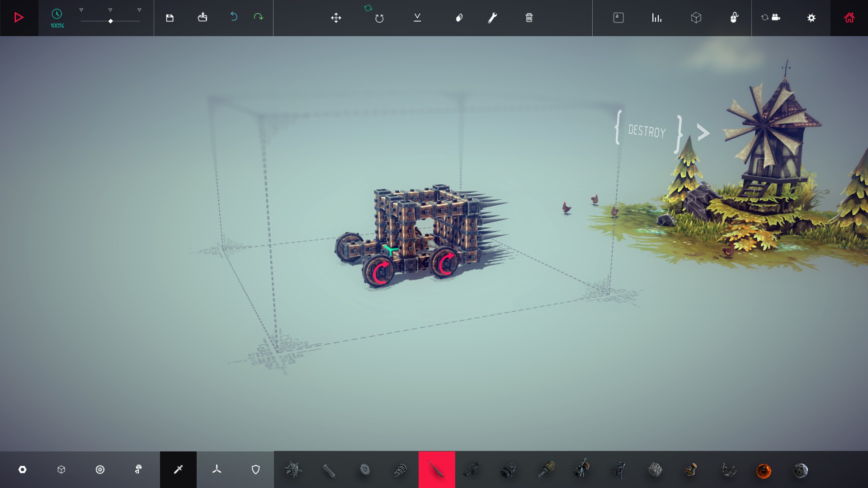Image resolution: width=868 pixels, height=488 pixels.
Task: Switch to the weapons sword category tab
Action: pyautogui.click(x=178, y=469)
